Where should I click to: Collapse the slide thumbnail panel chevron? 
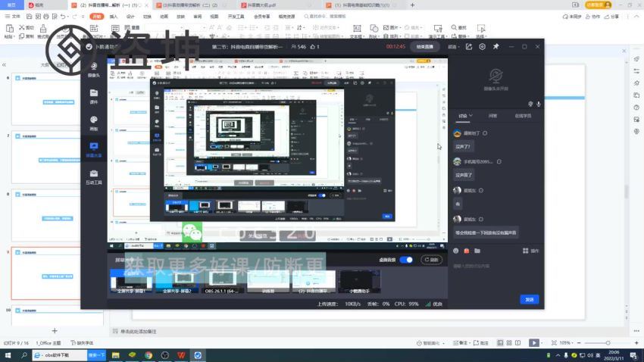4,65
